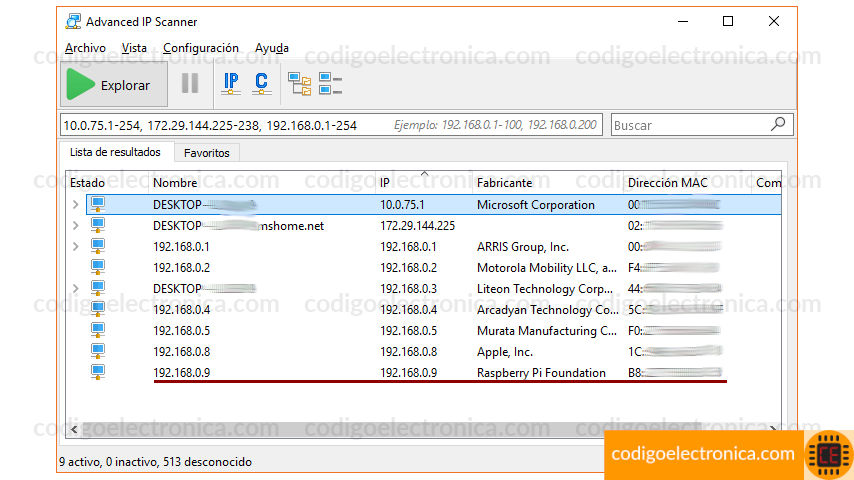
Task: Click computer icon in the 192.168.0.5 row
Action: tap(98, 331)
